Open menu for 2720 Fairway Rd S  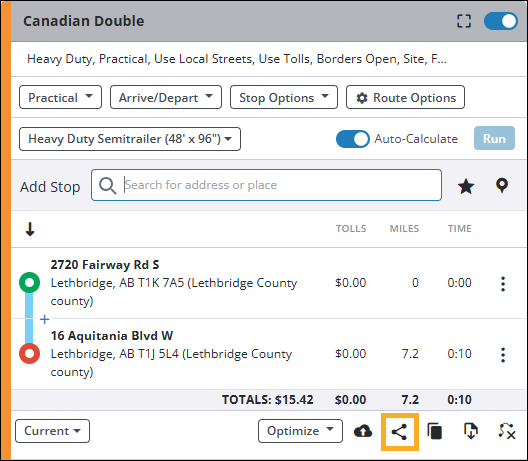503,284
